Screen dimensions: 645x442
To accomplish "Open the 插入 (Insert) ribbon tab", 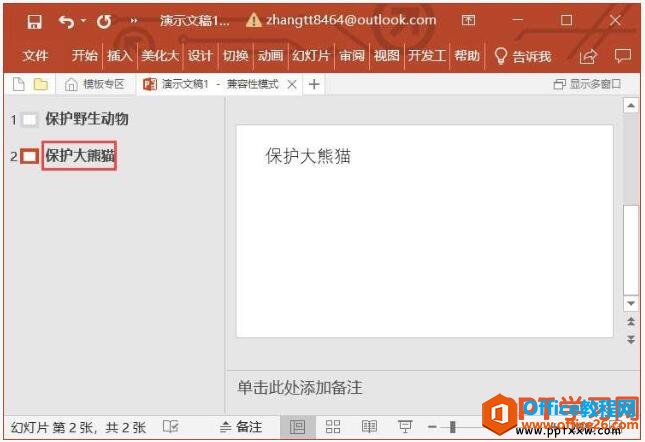I will pos(119,56).
